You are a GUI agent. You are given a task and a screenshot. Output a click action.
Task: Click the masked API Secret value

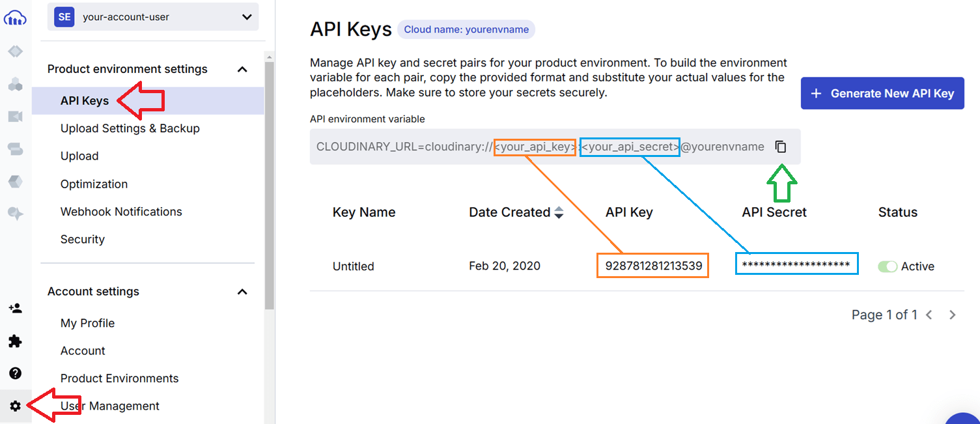tap(796, 264)
